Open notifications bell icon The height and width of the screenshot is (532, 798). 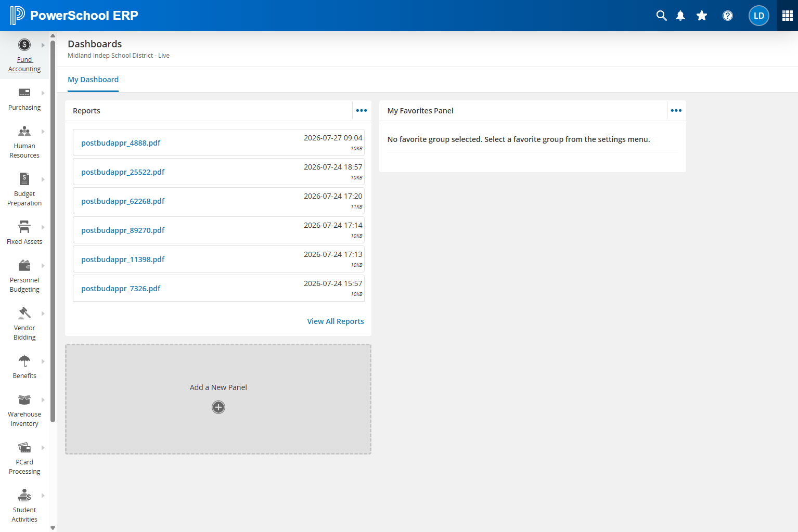coord(680,16)
